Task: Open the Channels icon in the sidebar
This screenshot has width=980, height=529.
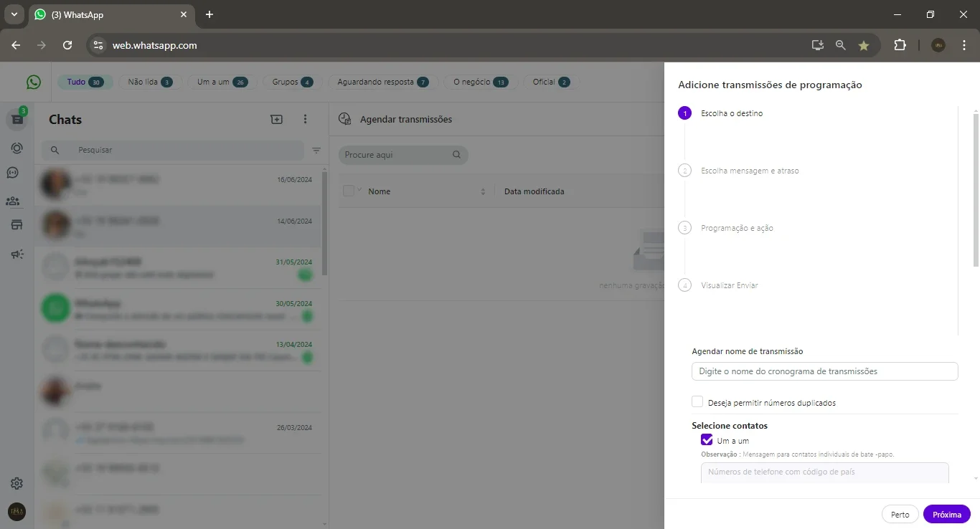Action: 13,173
